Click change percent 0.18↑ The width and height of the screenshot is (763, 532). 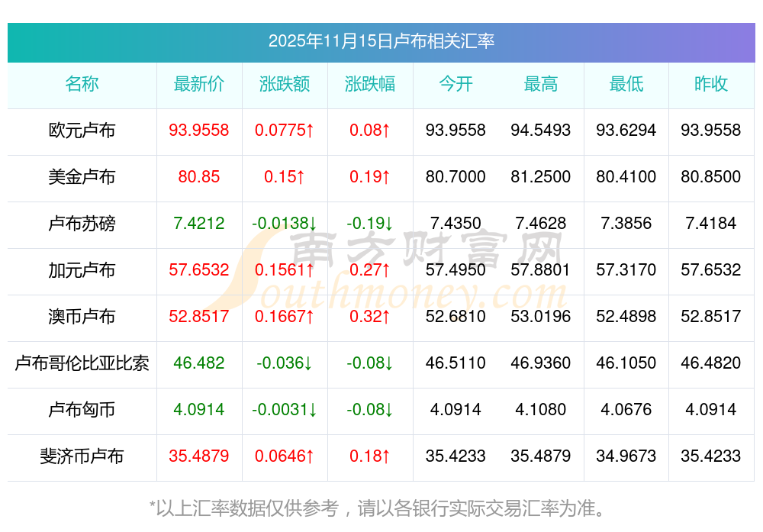click(370, 456)
